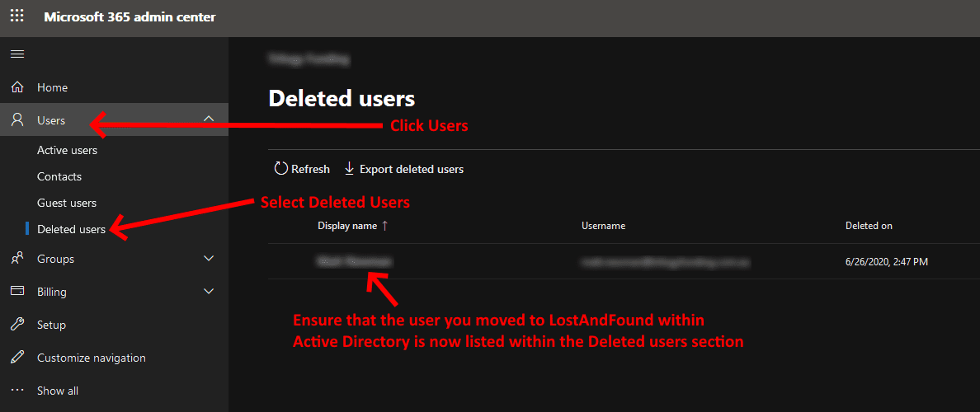Click Export deleted users button

point(403,169)
